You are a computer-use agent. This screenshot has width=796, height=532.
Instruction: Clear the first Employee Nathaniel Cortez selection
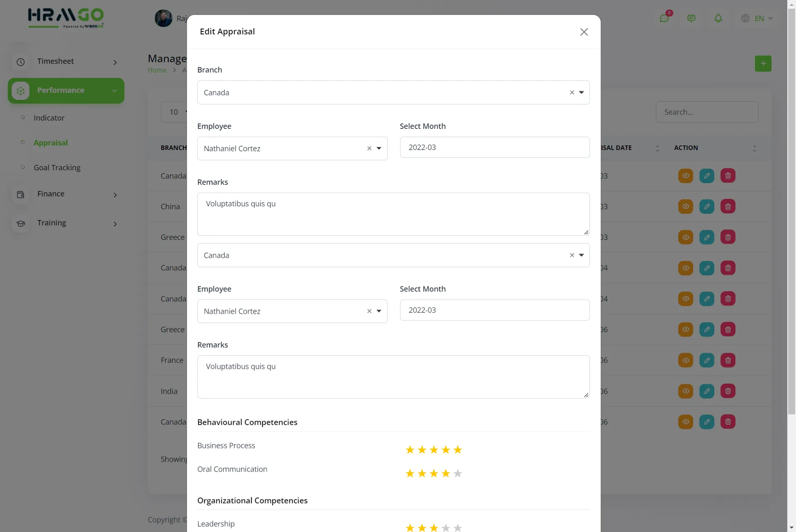(x=369, y=148)
